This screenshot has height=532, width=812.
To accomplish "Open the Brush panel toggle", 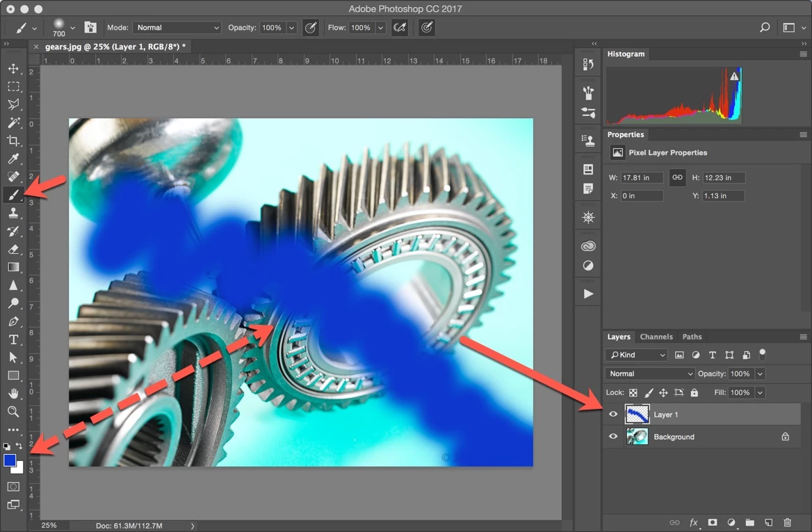I will coord(90,27).
